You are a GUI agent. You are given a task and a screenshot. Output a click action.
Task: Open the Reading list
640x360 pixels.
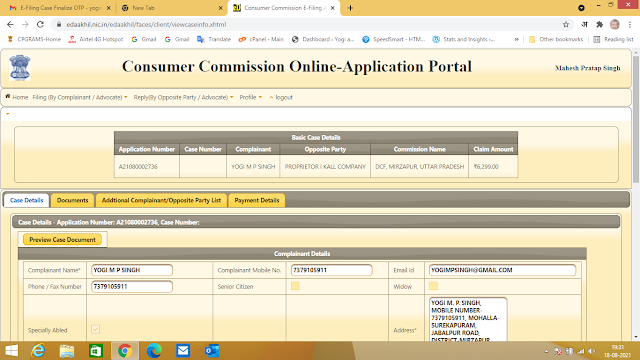coord(613,39)
